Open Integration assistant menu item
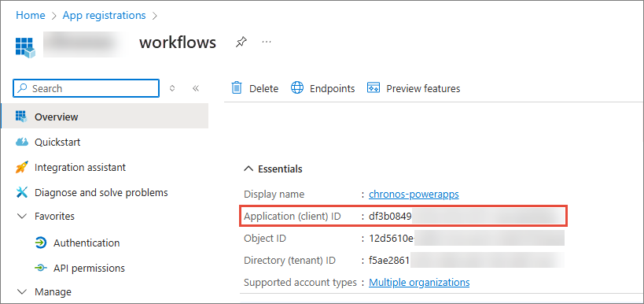The height and width of the screenshot is (304, 644). [80, 168]
